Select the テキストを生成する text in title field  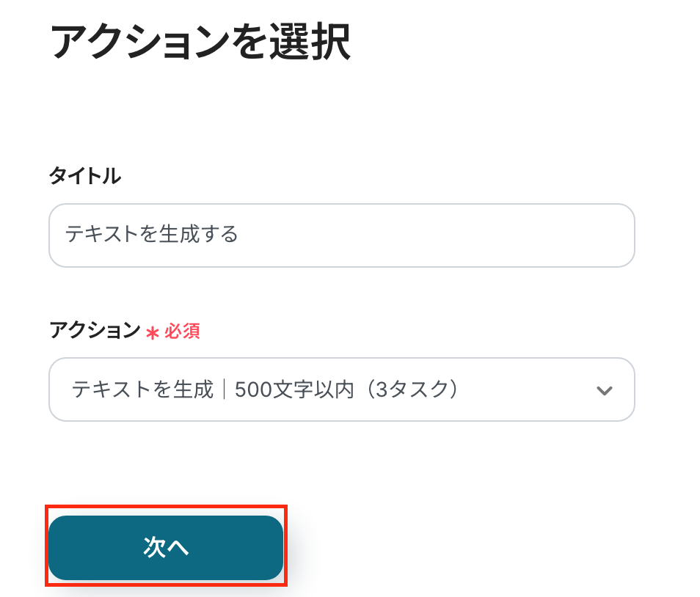pos(152,235)
